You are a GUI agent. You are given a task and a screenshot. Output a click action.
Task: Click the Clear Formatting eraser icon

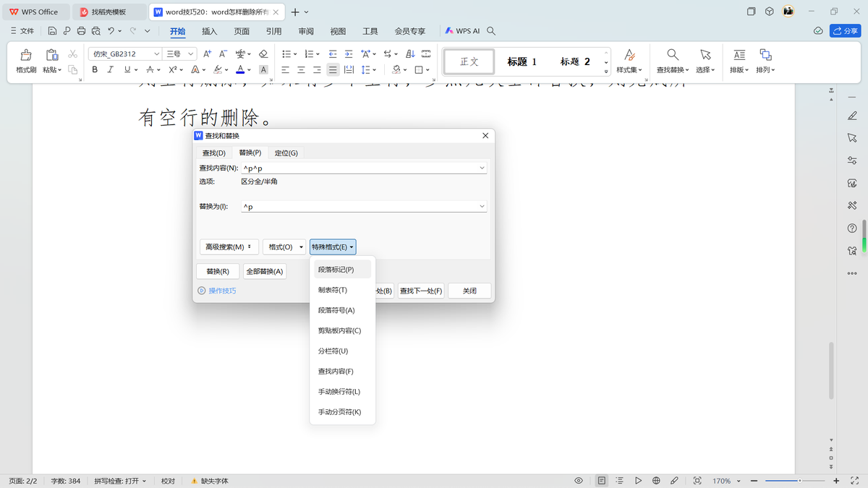click(x=263, y=54)
